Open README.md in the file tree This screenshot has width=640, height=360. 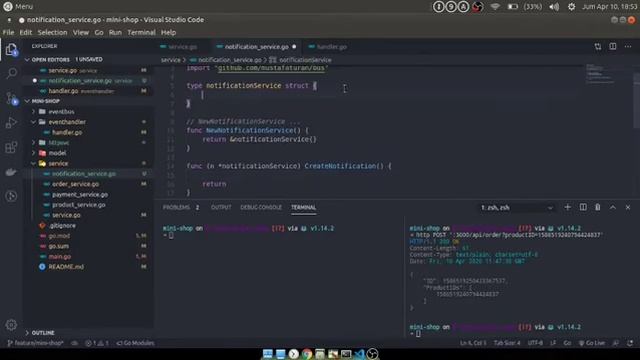(66, 267)
